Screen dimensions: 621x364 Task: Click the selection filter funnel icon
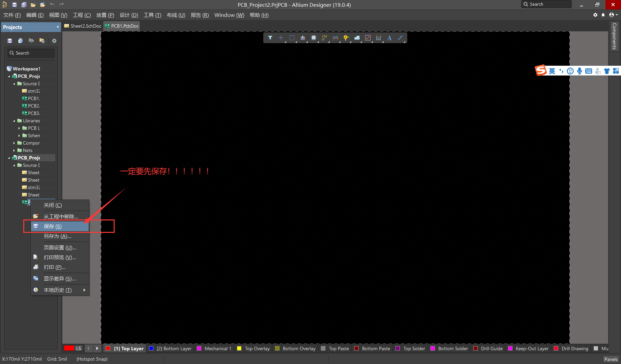coord(270,38)
